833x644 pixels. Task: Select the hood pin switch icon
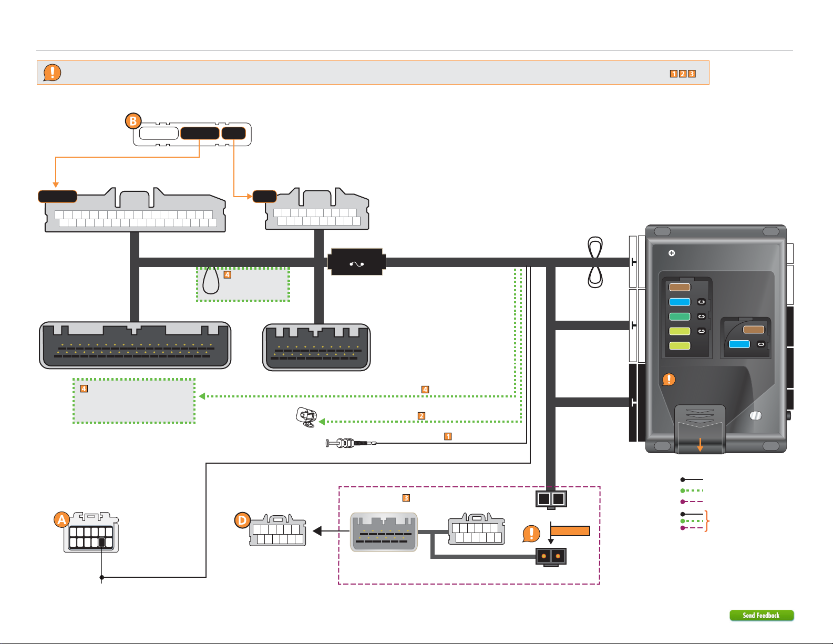tap(352, 443)
